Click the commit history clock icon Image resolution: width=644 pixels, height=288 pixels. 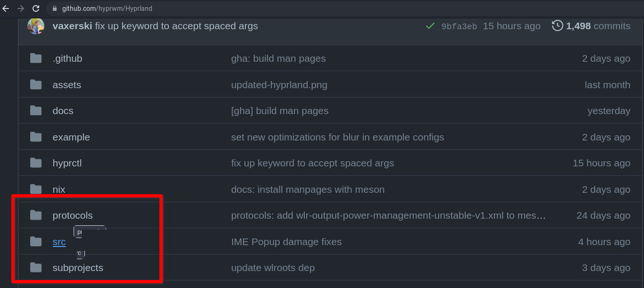point(557,25)
